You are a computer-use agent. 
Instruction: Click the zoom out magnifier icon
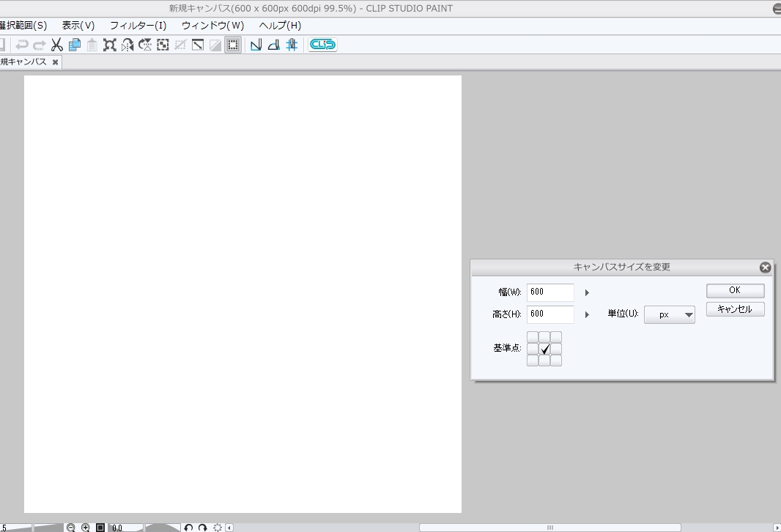[71, 528]
